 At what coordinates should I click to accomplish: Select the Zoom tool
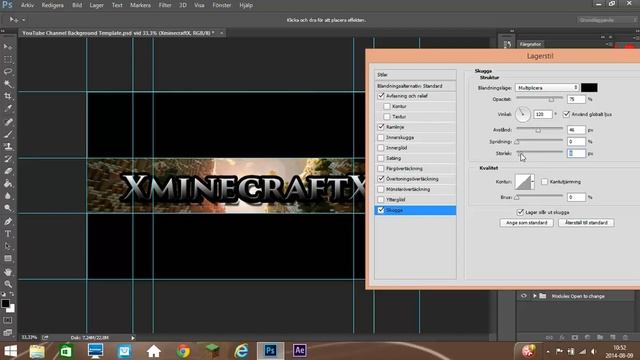coord(8,284)
